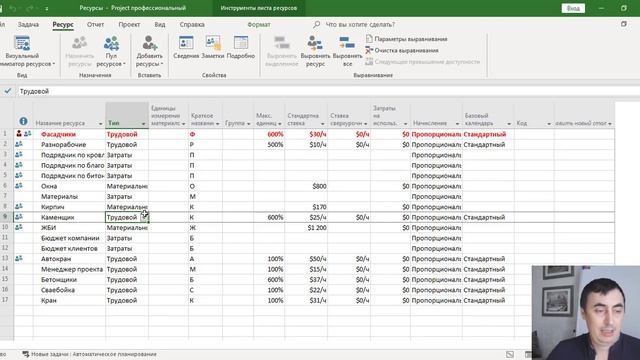The height and width of the screenshot is (360, 640).
Task: Click the $1 200 rate cell for ЖБИ
Action: click(306, 228)
